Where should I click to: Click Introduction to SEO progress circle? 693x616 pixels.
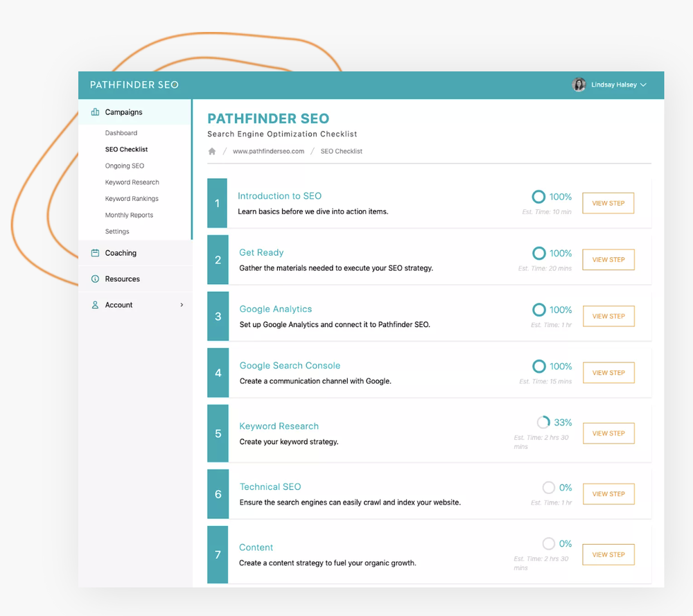click(x=538, y=197)
